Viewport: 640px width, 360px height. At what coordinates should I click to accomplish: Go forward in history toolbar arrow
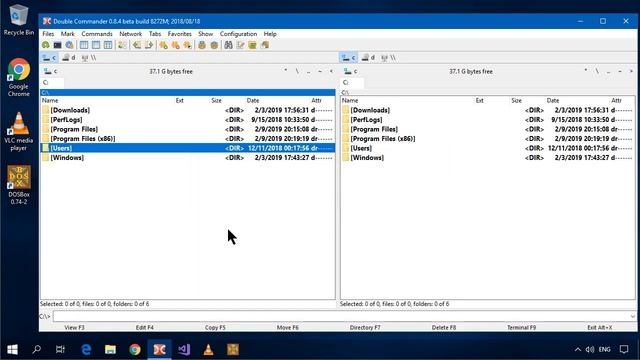click(x=149, y=45)
